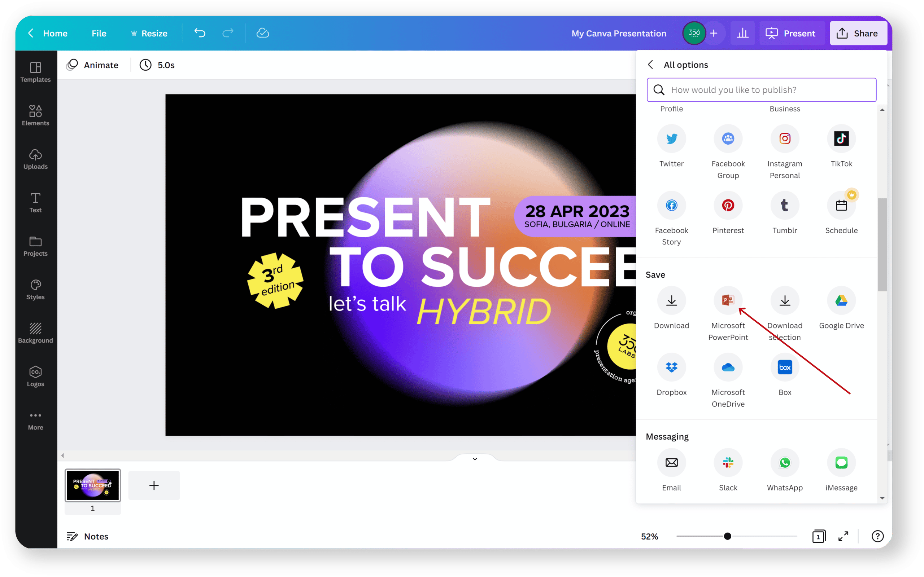Adjust the zoom level slider at 52%

click(x=727, y=537)
